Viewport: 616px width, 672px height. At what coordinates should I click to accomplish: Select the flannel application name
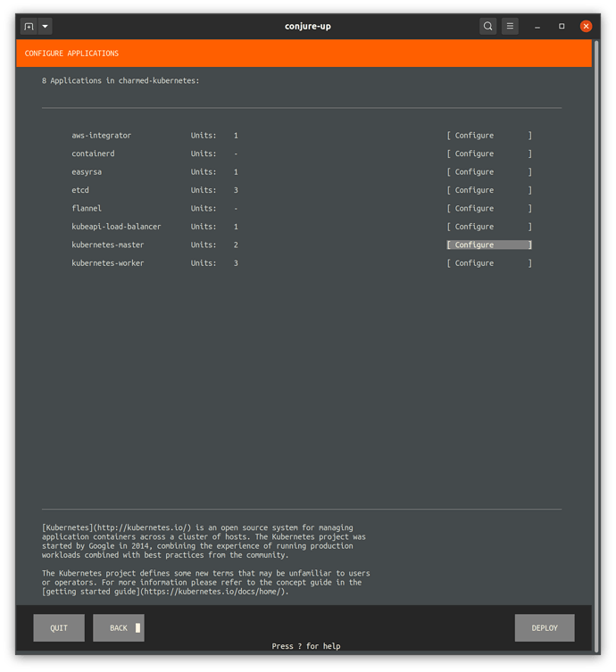[87, 208]
